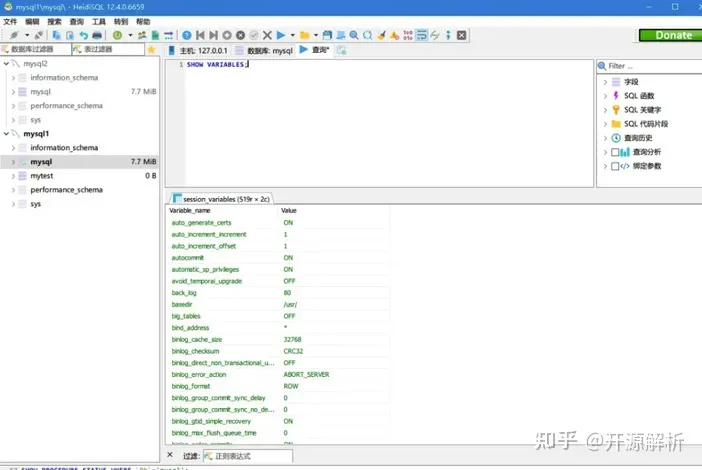Screen dimensions: 702x470
Task: Select the SQL 关键字 helper item
Action: 642,110
